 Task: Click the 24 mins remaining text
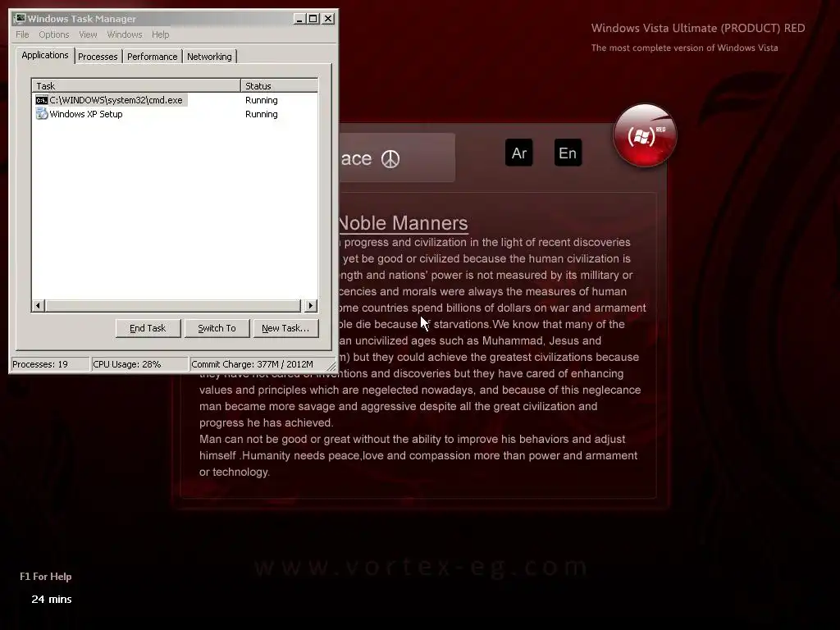pos(52,599)
